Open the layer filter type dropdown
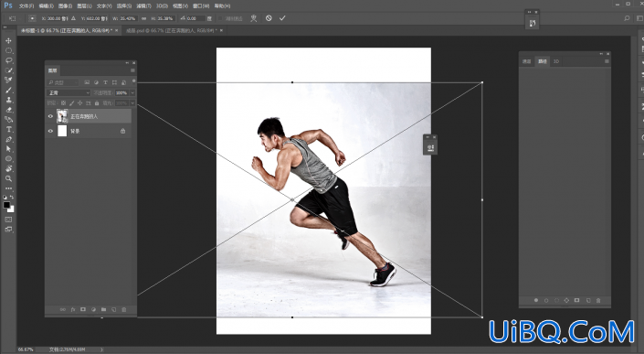Screen dimensions: 644x354 click(x=63, y=82)
